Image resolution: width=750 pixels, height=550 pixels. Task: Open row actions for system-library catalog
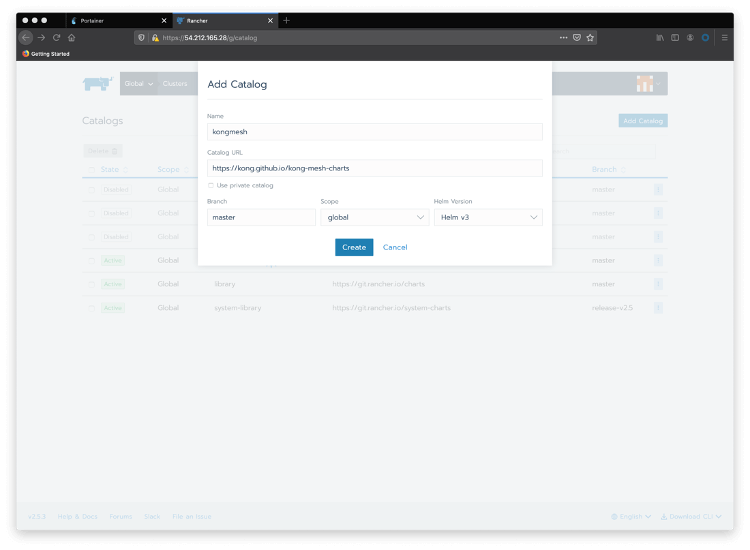coord(658,308)
